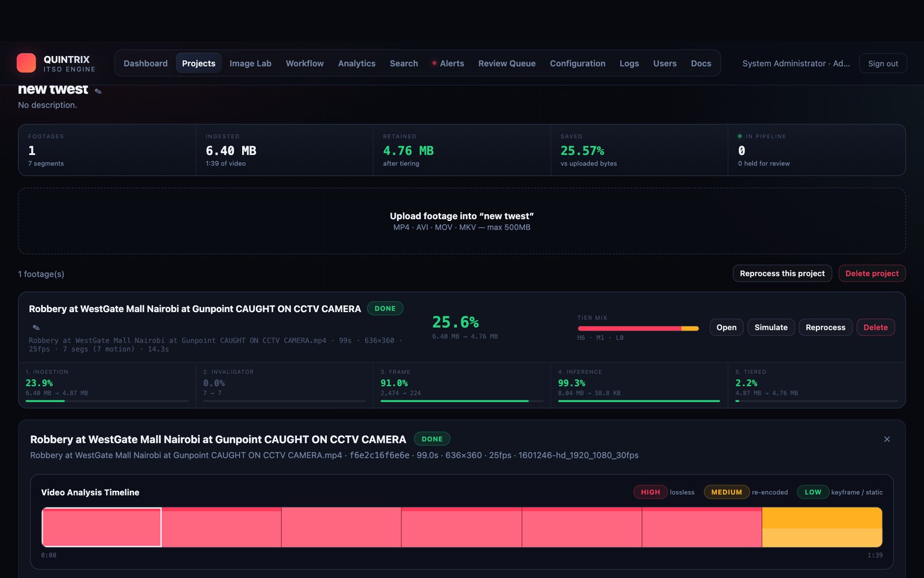Go to Configuration

(x=577, y=64)
